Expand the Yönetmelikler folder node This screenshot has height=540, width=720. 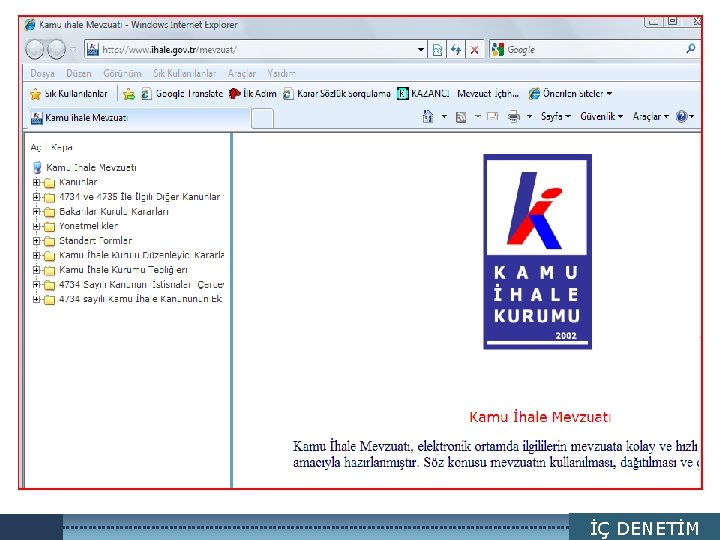(36, 226)
